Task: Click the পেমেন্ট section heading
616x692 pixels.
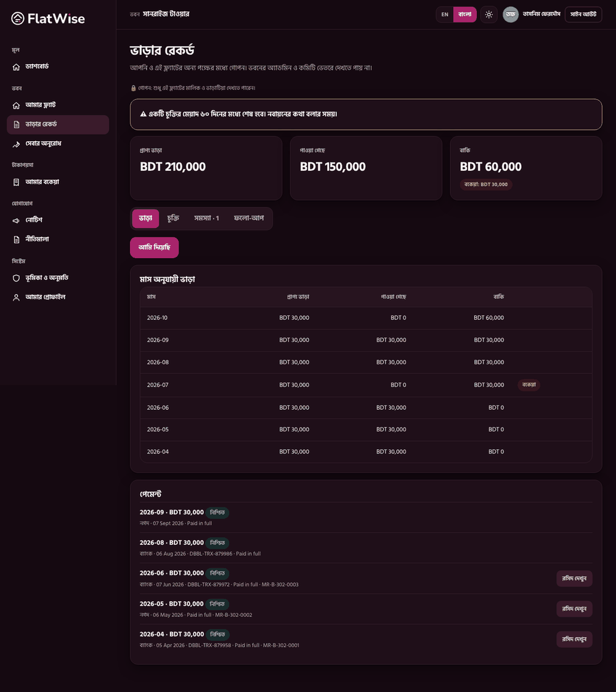Action: pos(150,494)
